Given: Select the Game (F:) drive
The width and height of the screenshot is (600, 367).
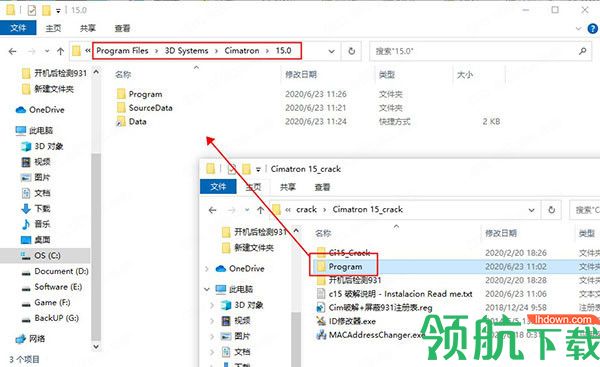Looking at the screenshot, I should click(46, 302).
